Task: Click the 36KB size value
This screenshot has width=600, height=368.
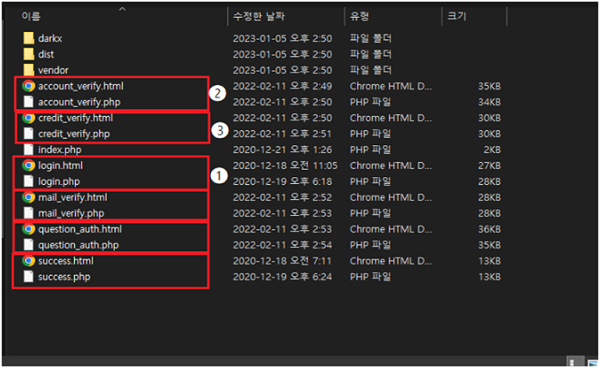Action: pos(489,229)
